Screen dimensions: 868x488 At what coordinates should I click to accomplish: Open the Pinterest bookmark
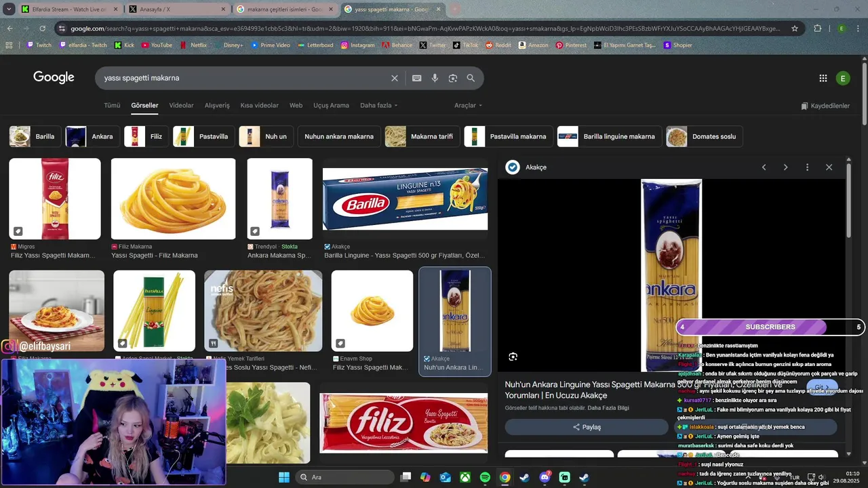(571, 45)
